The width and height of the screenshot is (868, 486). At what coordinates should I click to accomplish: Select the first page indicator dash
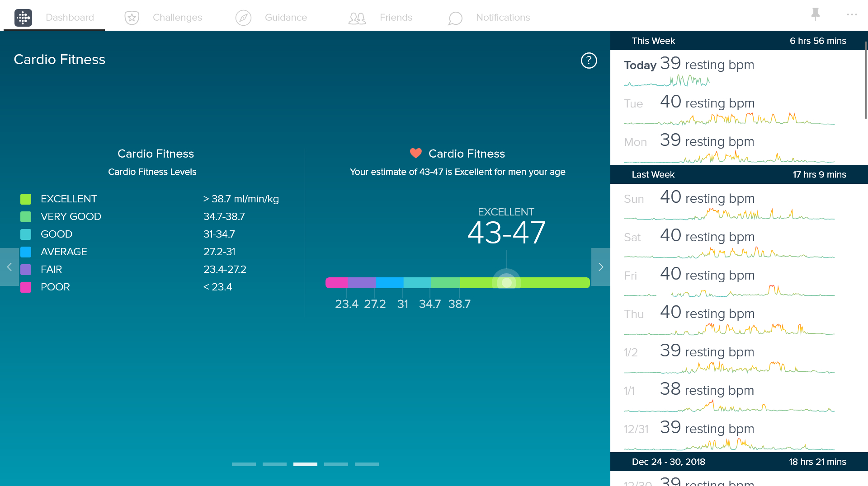pyautogui.click(x=244, y=464)
